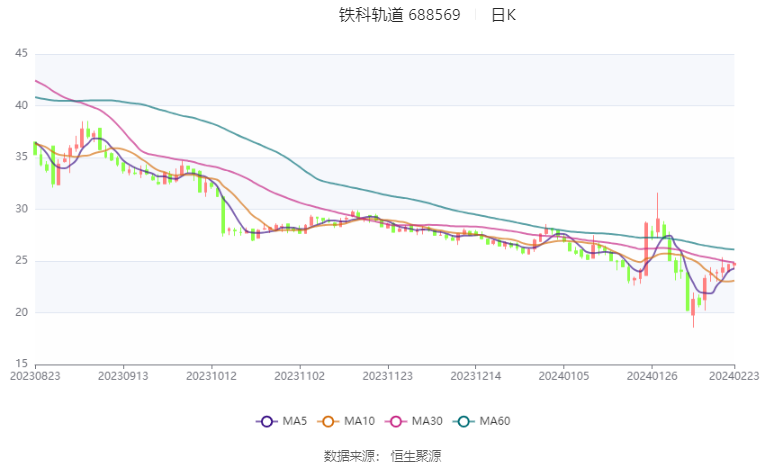Viewport: 765px width, 465px height.
Task: Click the 20231123 date axis label
Action: [x=387, y=376]
